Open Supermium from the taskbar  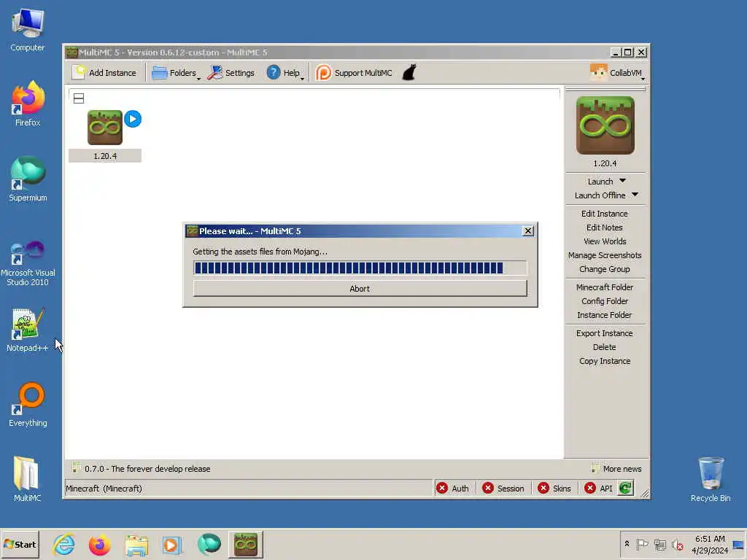click(x=209, y=544)
